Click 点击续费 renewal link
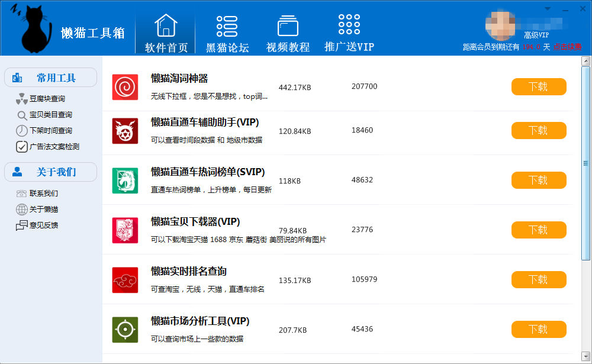The image size is (592, 364). coord(568,47)
